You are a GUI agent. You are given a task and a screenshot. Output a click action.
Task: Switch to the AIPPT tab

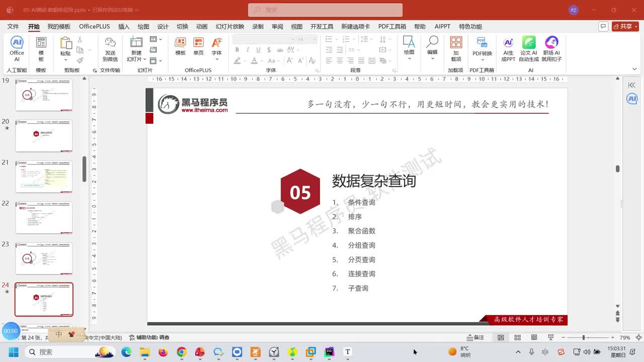[x=443, y=27]
